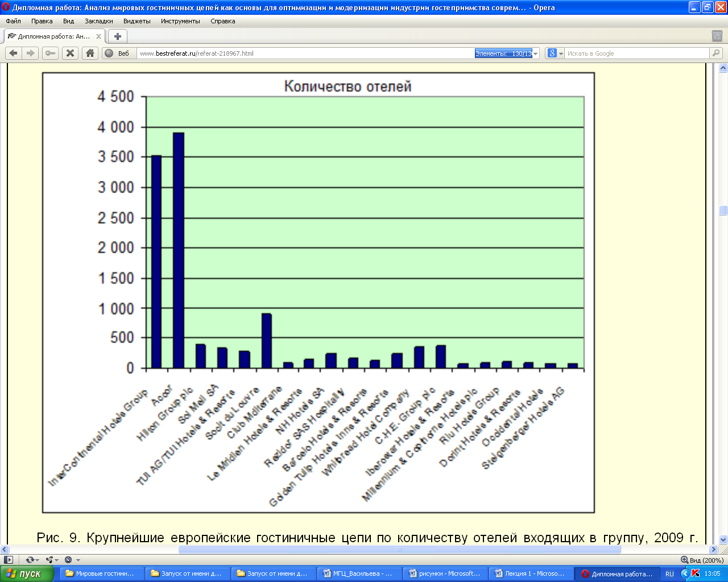Expand the Opera Unite dropdown arrow
This screenshot has width=728, height=582.
click(57, 560)
